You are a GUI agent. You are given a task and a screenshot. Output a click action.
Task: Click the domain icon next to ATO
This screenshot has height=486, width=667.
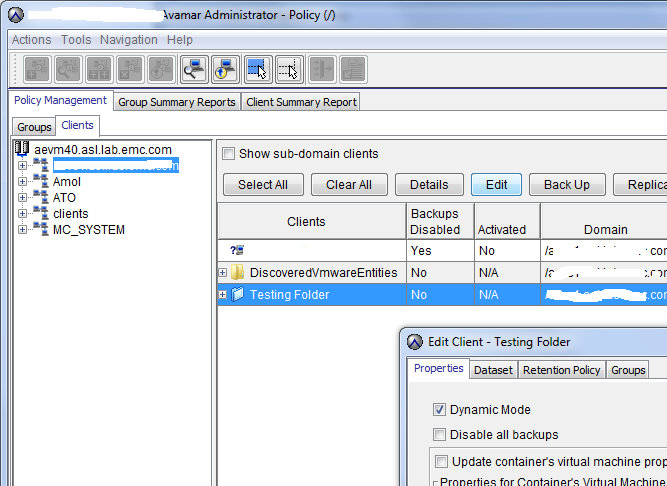(x=41, y=197)
